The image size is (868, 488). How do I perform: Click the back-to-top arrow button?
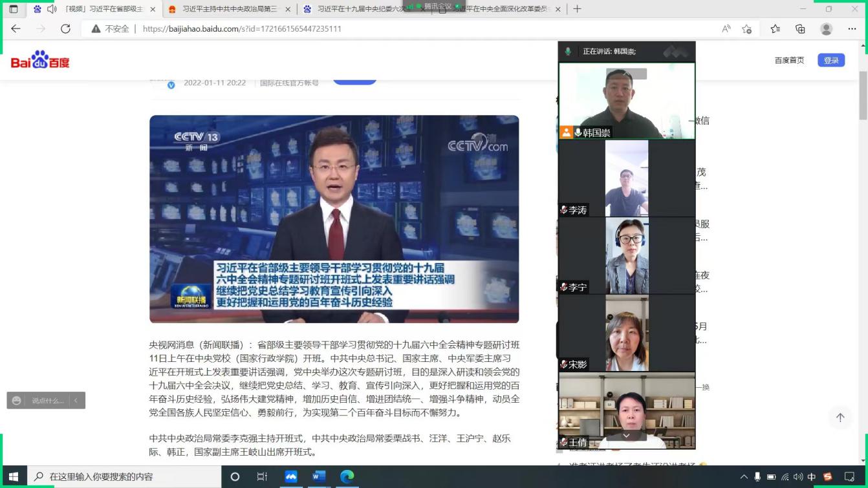coord(840,418)
